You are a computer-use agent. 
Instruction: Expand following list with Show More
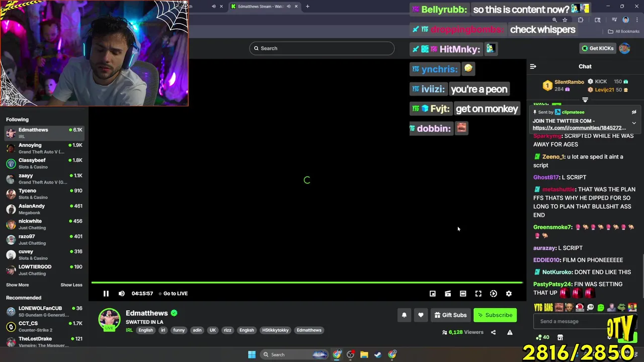(17, 285)
